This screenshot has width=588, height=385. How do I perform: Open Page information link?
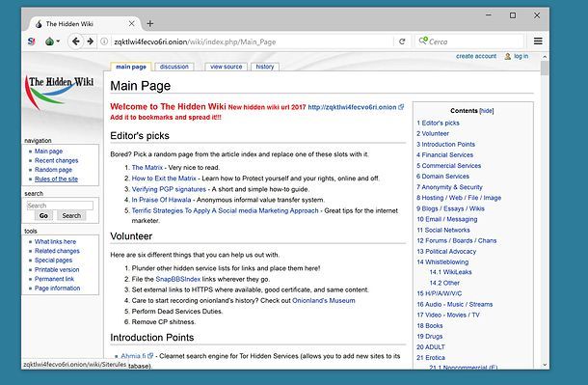[x=58, y=289]
